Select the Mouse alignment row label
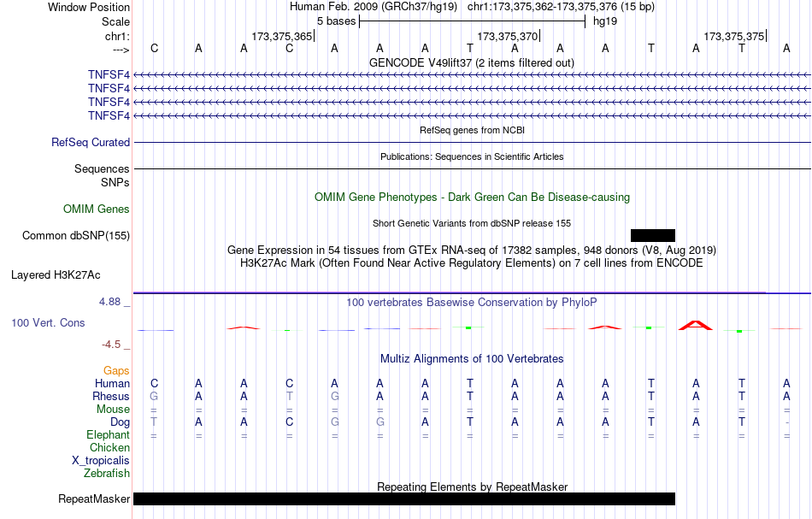This screenshot has height=519, width=812. (x=113, y=410)
